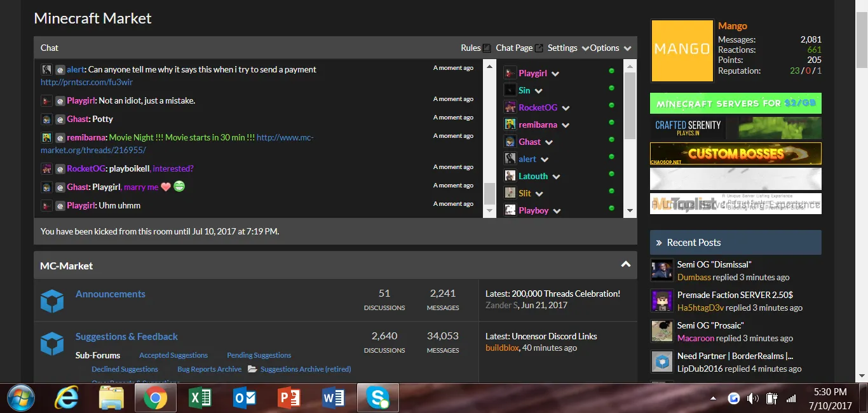Switch to Excel on the taskbar
Image resolution: width=868 pixels, height=413 pixels.
[x=200, y=398]
